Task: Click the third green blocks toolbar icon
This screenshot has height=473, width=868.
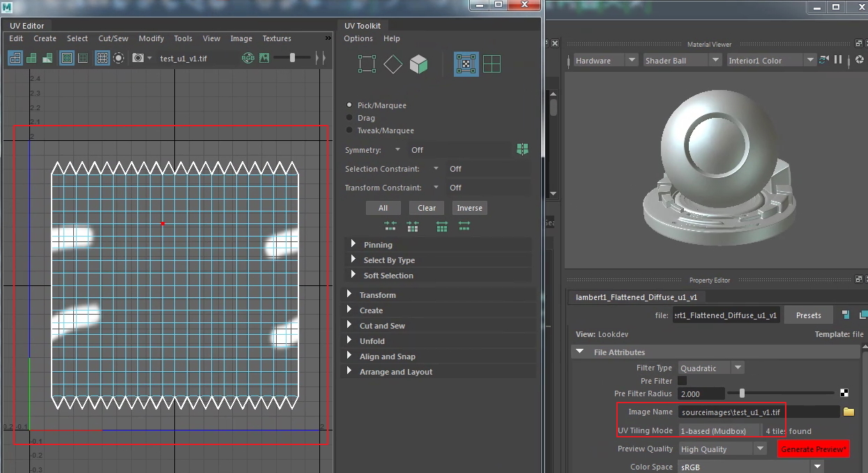Action: [x=47, y=58]
